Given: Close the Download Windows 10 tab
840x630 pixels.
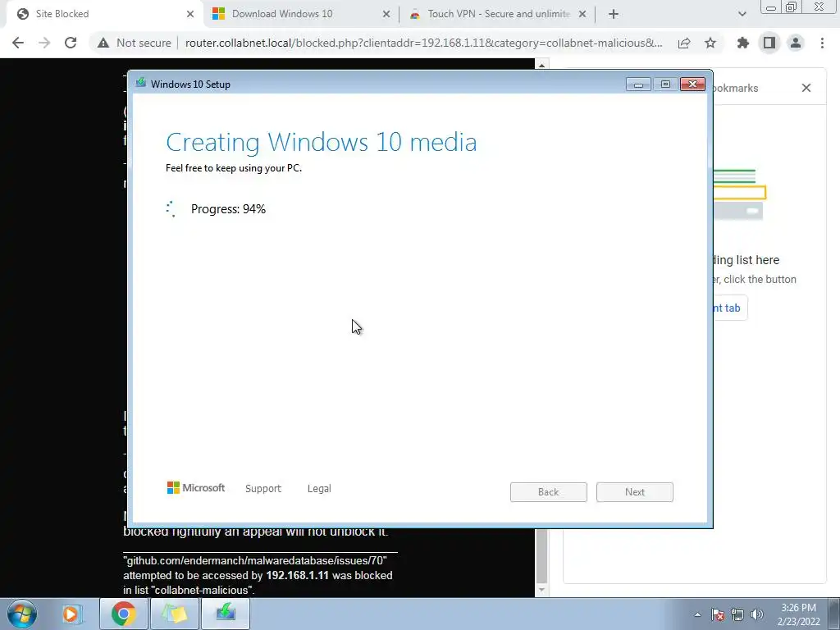Looking at the screenshot, I should (386, 14).
